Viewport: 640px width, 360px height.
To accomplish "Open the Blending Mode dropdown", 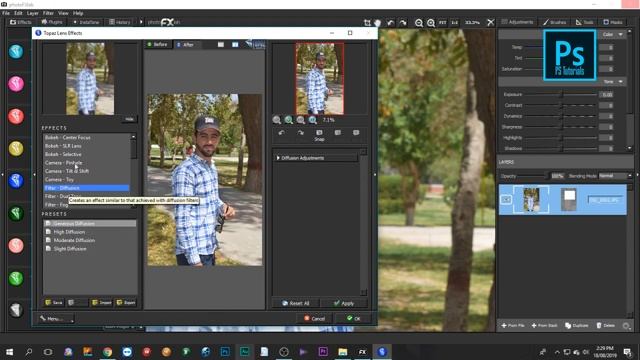I will click(616, 176).
